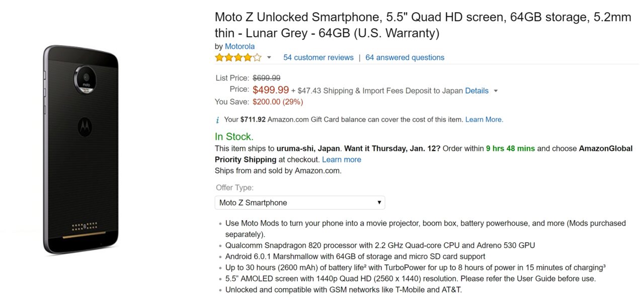This screenshot has height=298, width=644.
Task: Open the Motorola brand link
Action: click(x=239, y=46)
